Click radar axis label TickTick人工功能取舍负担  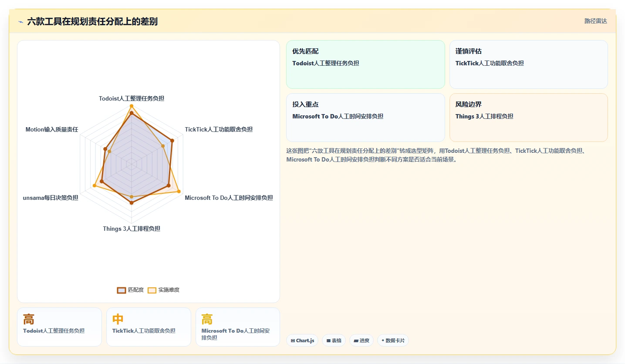tap(219, 129)
